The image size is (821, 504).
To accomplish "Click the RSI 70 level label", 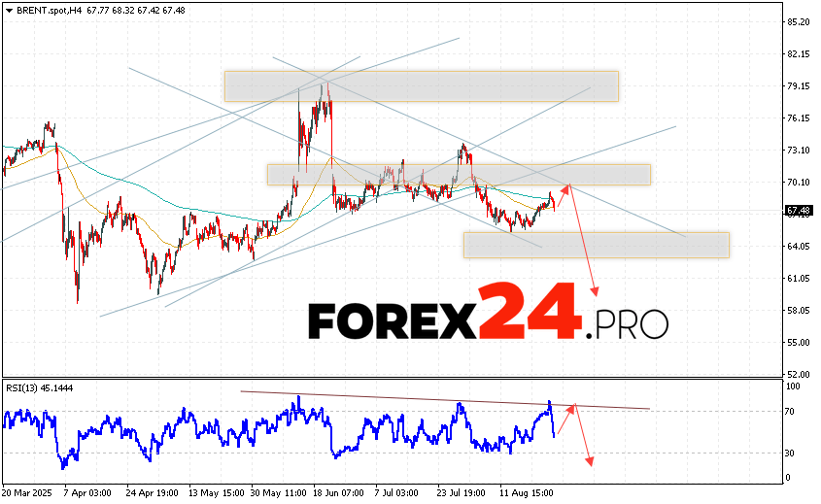I will [x=791, y=412].
